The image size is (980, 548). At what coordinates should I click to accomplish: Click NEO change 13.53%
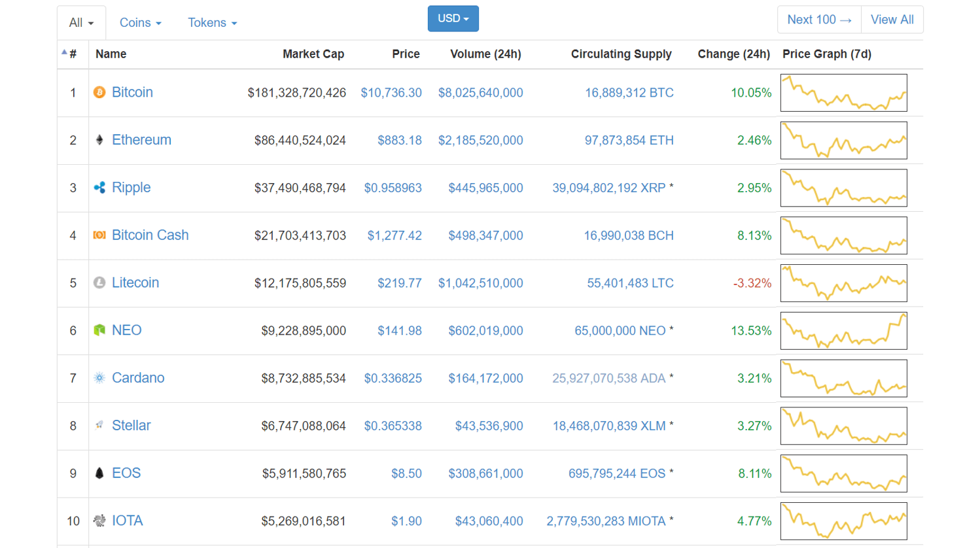(x=751, y=331)
